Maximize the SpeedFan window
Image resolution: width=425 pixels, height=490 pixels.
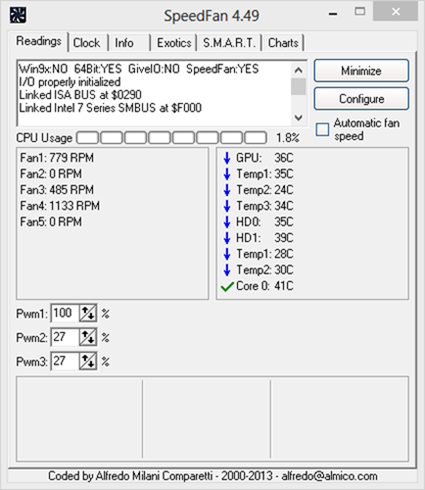(360, 12)
